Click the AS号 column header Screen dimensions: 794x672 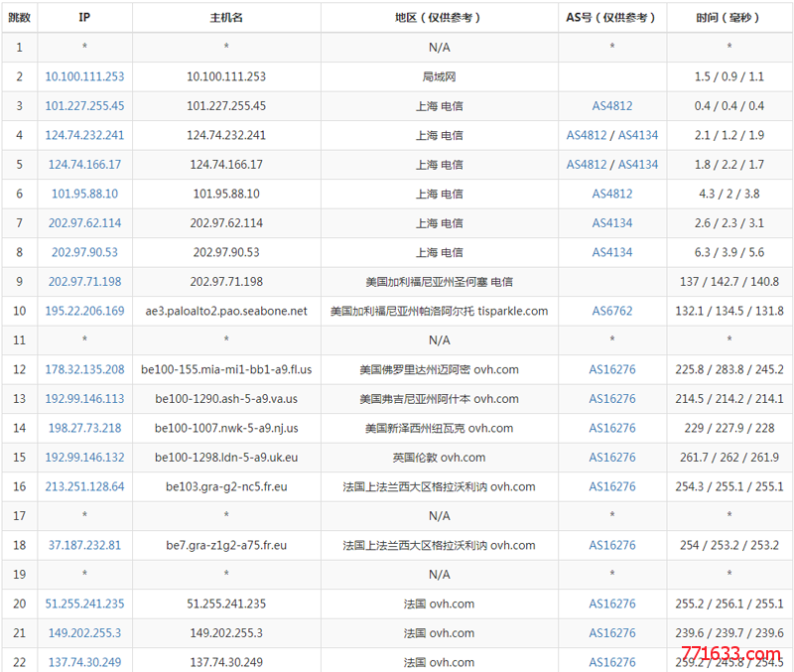click(x=612, y=17)
